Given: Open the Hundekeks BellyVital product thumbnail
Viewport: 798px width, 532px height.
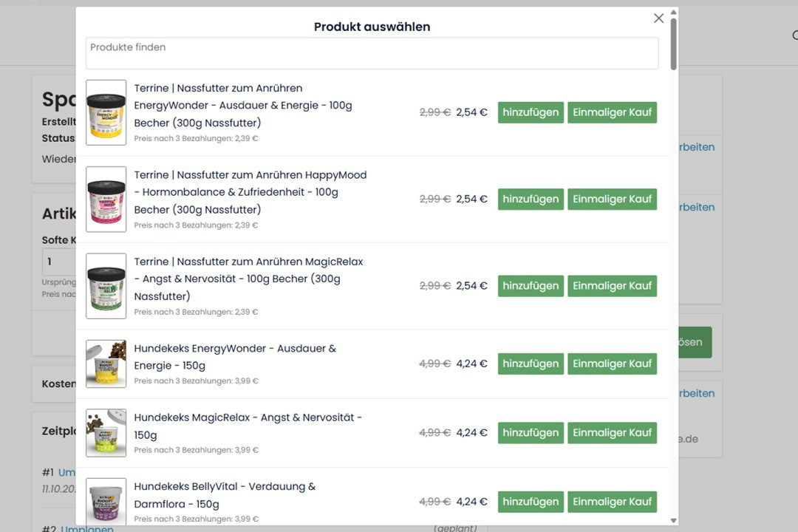Looking at the screenshot, I should pyautogui.click(x=106, y=501).
